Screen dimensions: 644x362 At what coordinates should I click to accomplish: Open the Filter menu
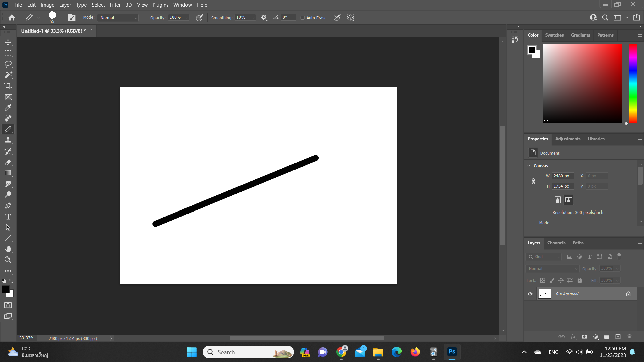(x=115, y=5)
